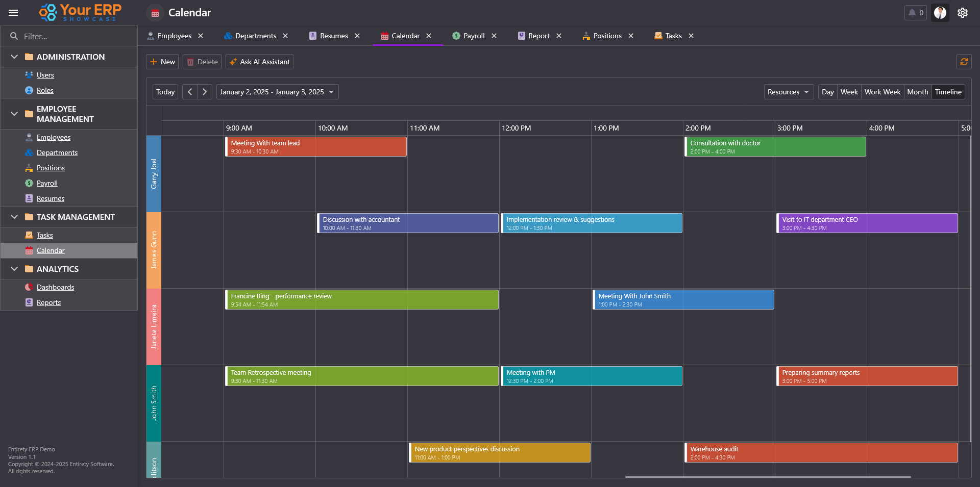Screen dimensions: 980x487
Task: Refresh the calendar with reload icon
Action: point(964,62)
